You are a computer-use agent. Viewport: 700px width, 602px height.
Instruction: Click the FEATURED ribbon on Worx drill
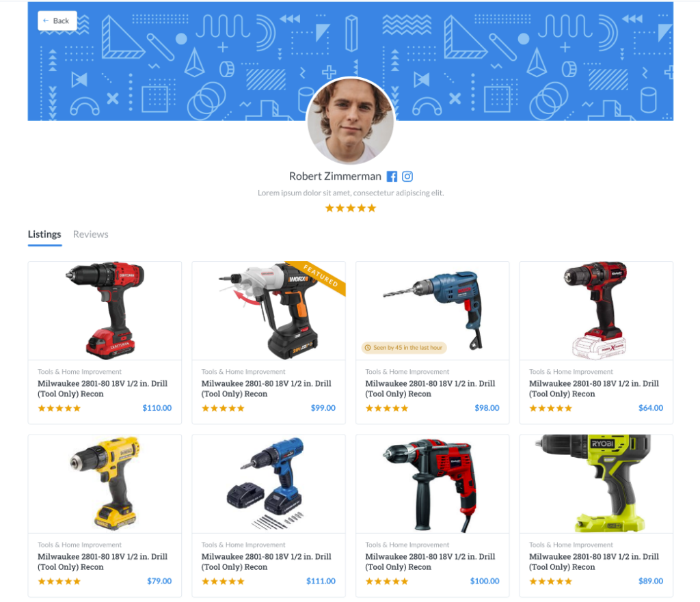click(321, 275)
